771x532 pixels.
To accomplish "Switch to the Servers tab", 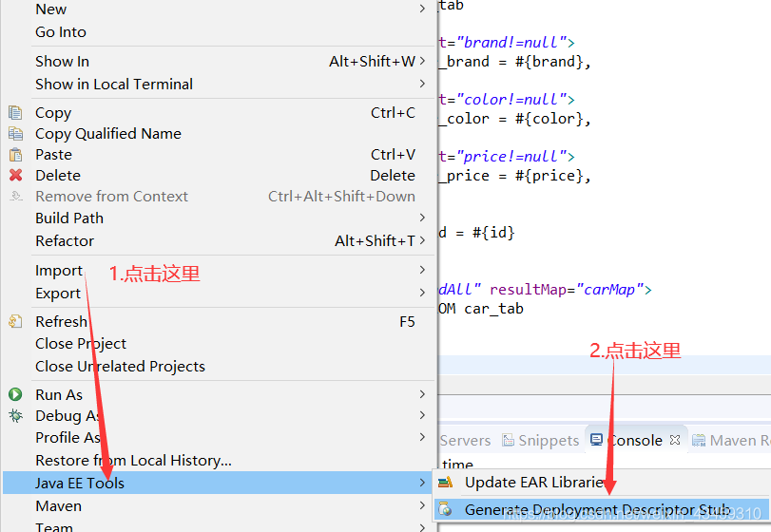I will point(465,440).
